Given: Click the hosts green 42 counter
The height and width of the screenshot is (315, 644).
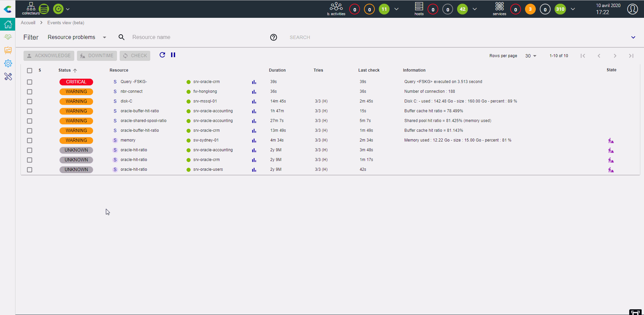Looking at the screenshot, I should [462, 9].
